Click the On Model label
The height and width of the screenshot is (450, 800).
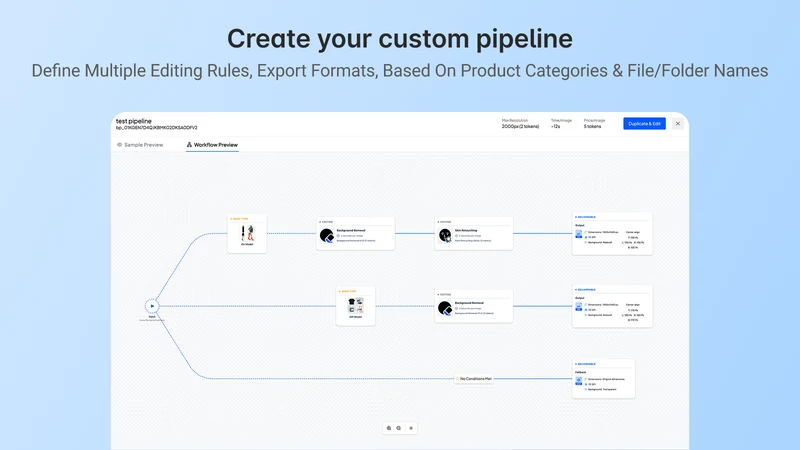[247, 244]
